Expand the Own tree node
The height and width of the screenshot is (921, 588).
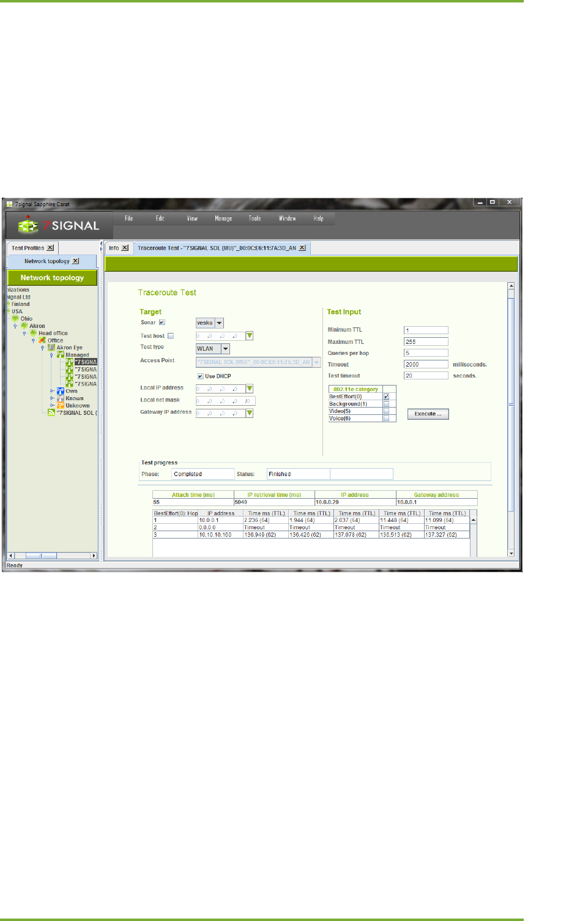pyautogui.click(x=52, y=391)
